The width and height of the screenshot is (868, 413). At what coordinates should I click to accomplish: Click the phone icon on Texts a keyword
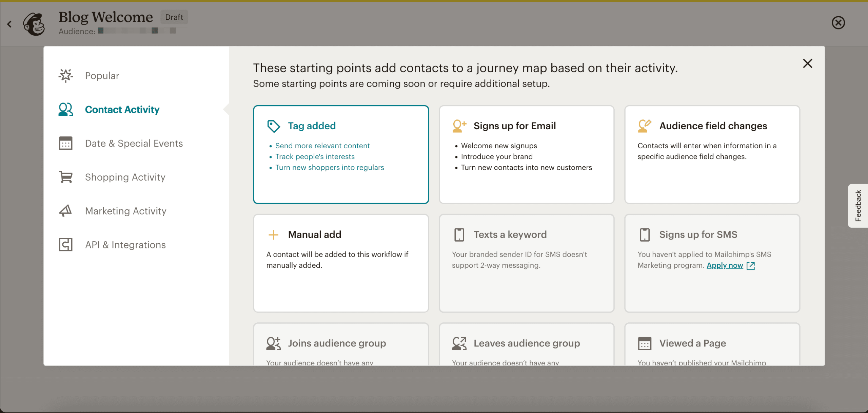click(x=459, y=234)
